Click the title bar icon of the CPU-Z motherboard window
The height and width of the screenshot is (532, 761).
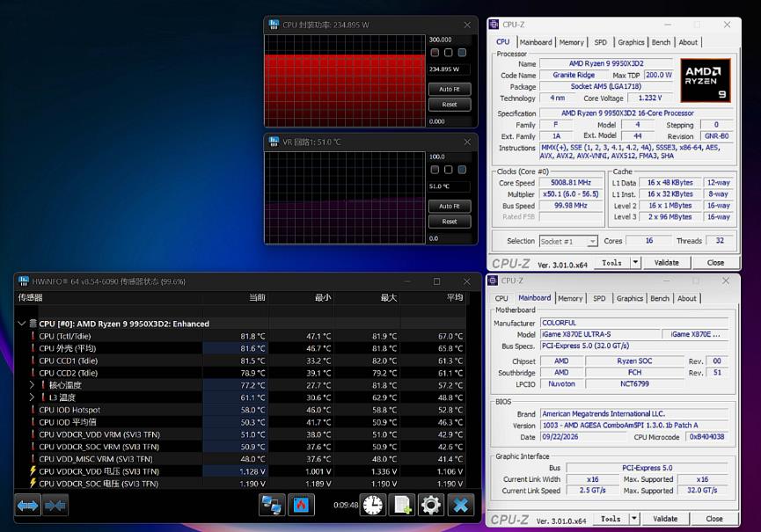pos(493,281)
